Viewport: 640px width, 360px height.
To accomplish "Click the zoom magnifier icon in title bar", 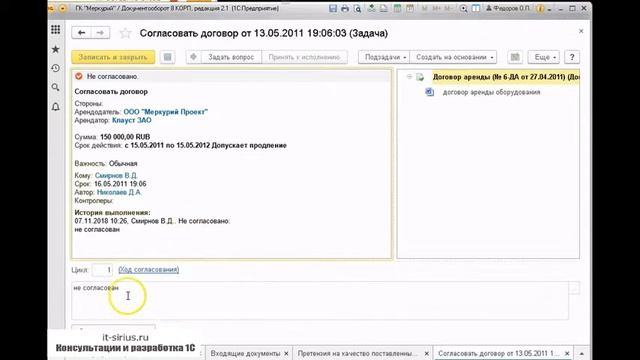I will click(x=463, y=8).
